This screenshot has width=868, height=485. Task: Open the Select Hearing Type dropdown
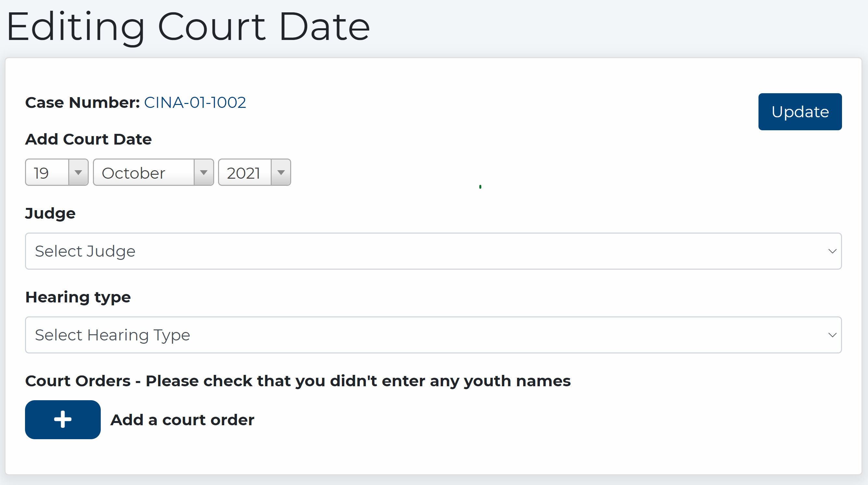[431, 335]
